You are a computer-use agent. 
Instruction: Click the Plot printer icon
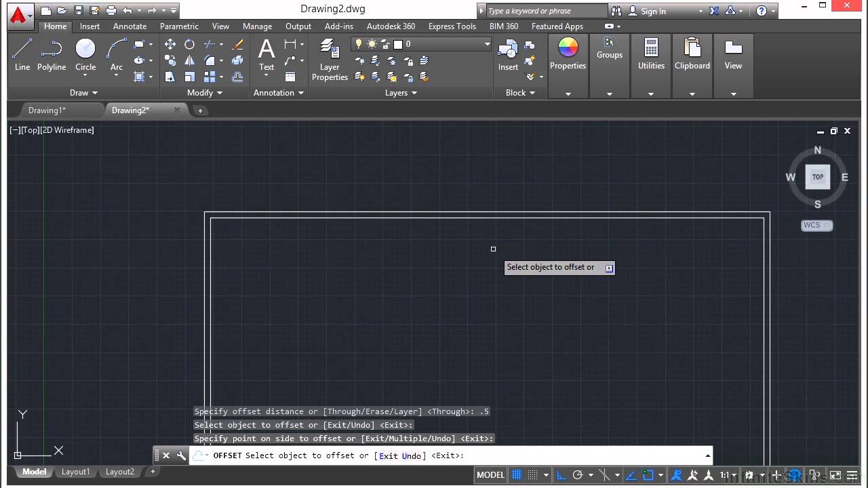pyautogui.click(x=111, y=11)
